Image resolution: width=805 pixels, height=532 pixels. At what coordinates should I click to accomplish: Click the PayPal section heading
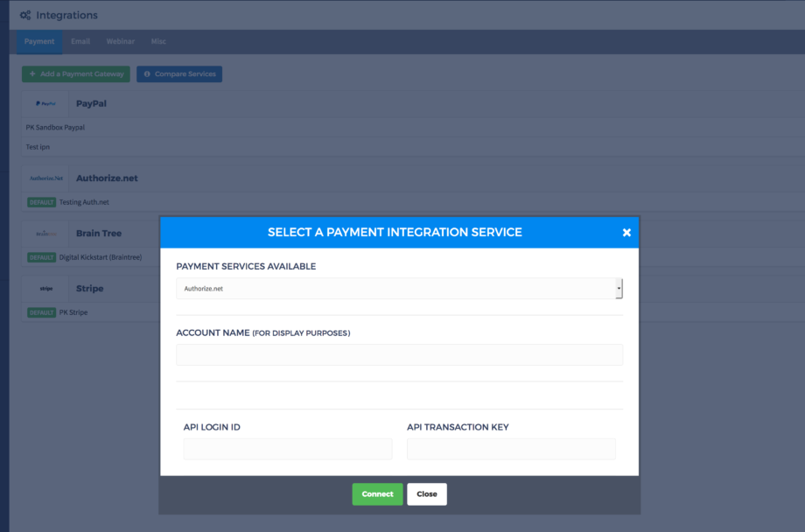coord(91,104)
